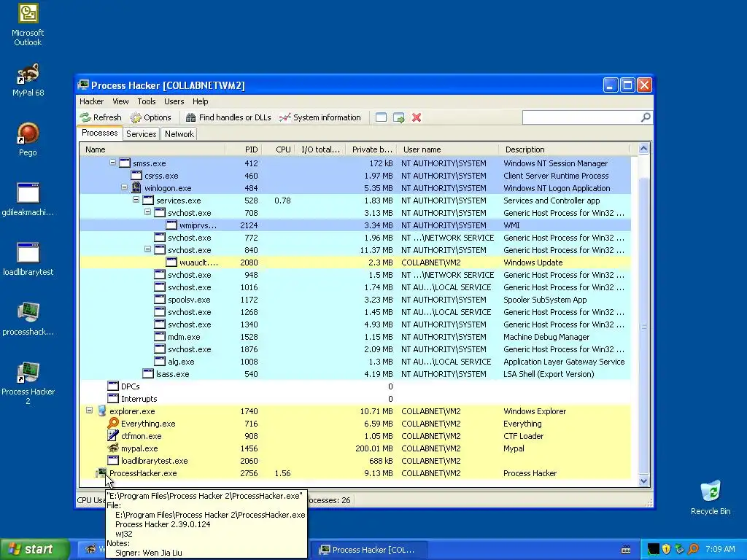Open the Tools menu

(x=147, y=101)
